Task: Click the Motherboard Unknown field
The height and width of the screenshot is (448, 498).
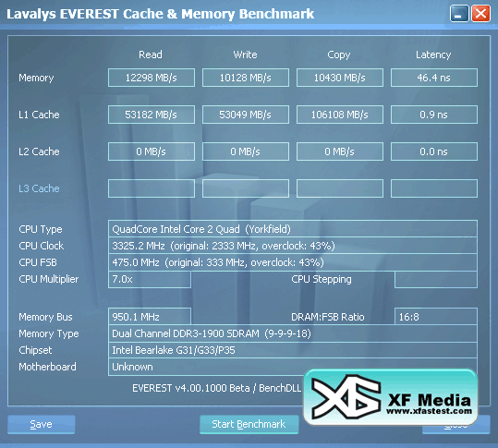Action: pos(293,367)
